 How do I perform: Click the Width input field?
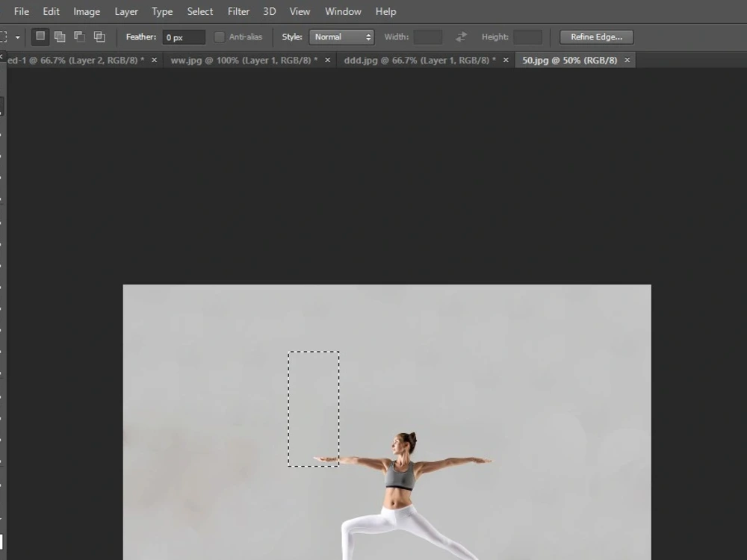click(x=427, y=37)
